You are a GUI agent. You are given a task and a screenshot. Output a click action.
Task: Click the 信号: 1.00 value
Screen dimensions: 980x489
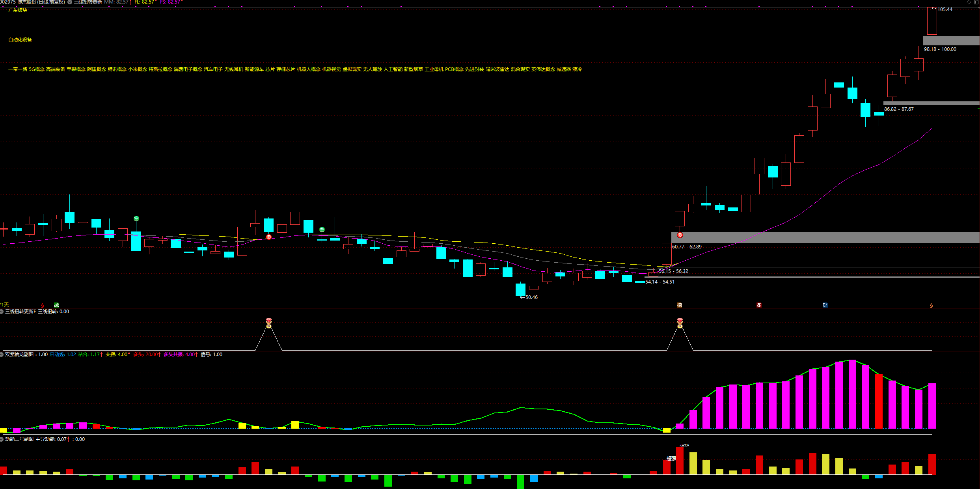[211, 355]
